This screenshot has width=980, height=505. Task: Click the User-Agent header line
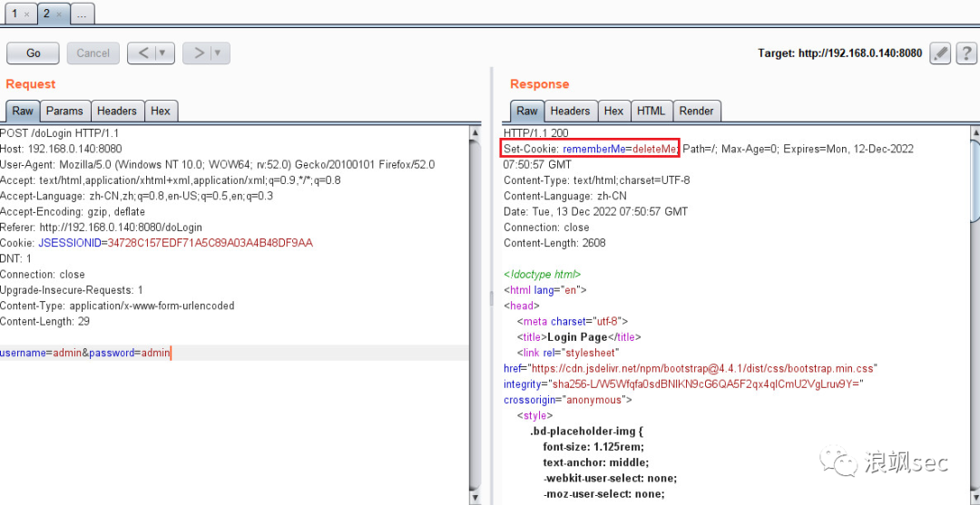coord(218,165)
